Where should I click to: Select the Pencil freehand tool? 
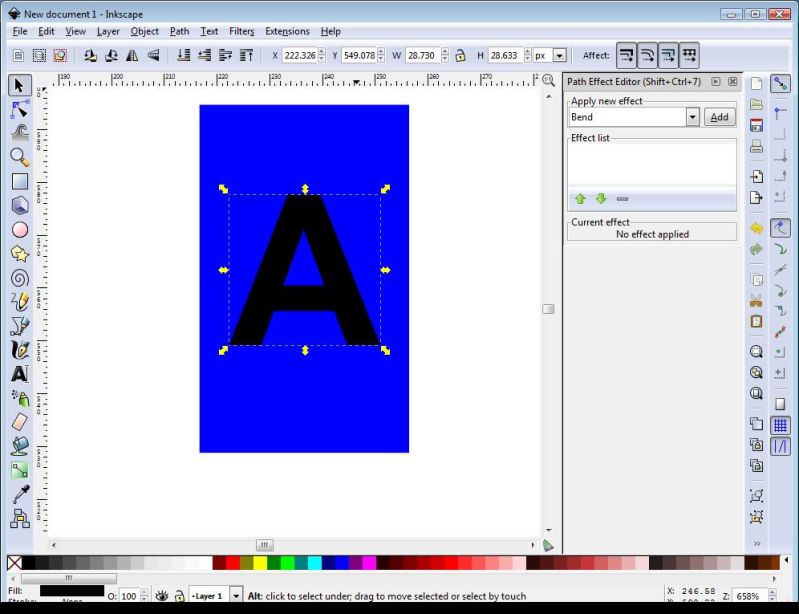coord(19,302)
